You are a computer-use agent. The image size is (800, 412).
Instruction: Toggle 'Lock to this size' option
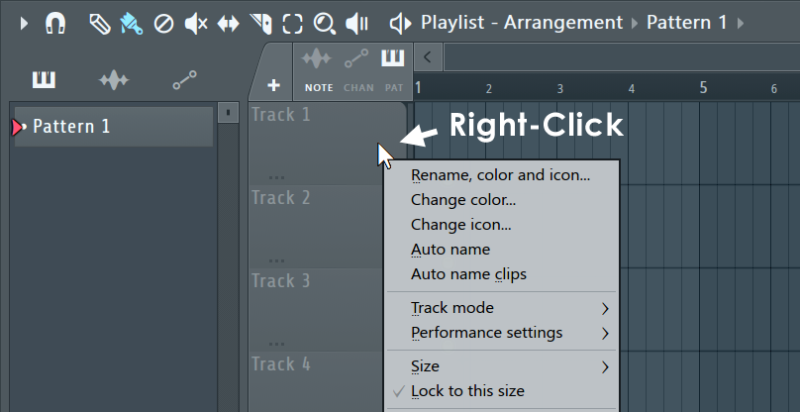point(467,391)
